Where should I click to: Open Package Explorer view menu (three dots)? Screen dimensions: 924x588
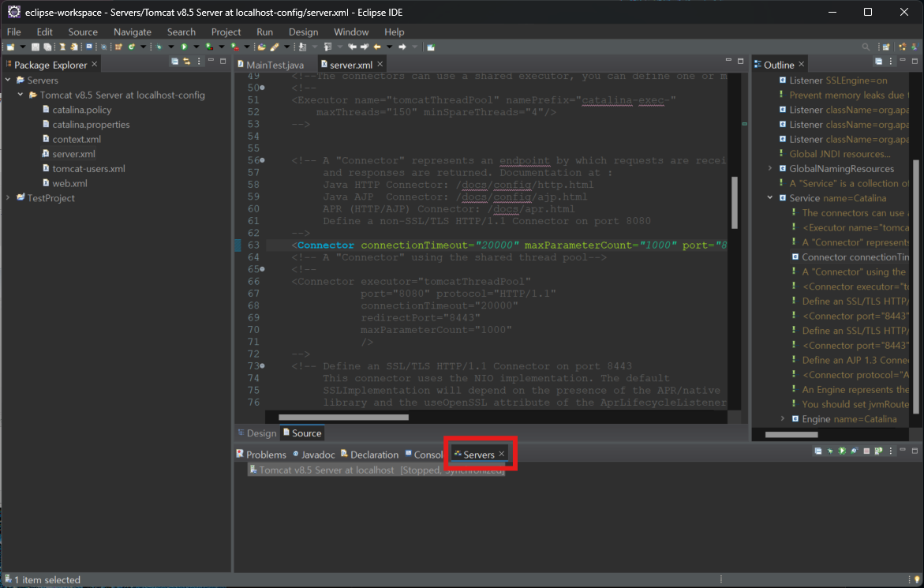coord(199,62)
